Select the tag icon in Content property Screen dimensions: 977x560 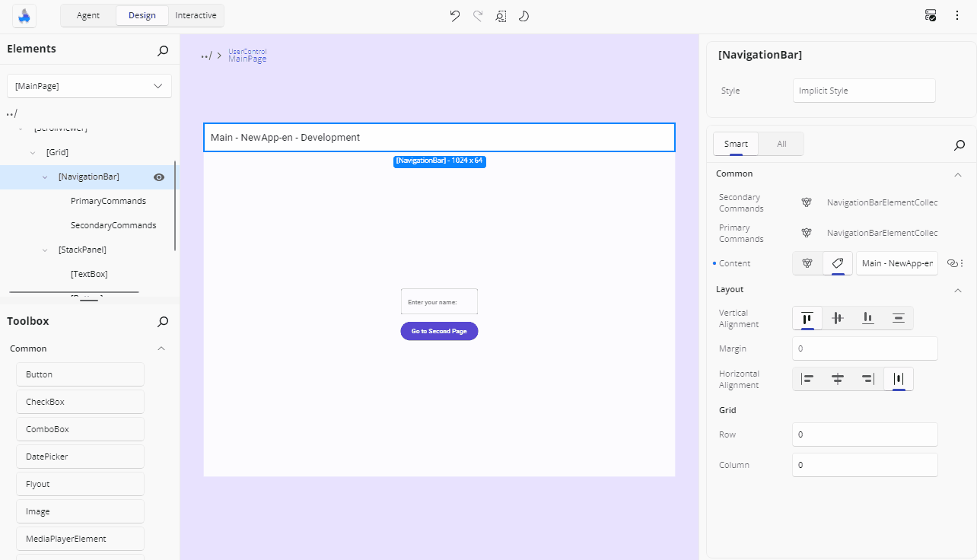click(837, 263)
